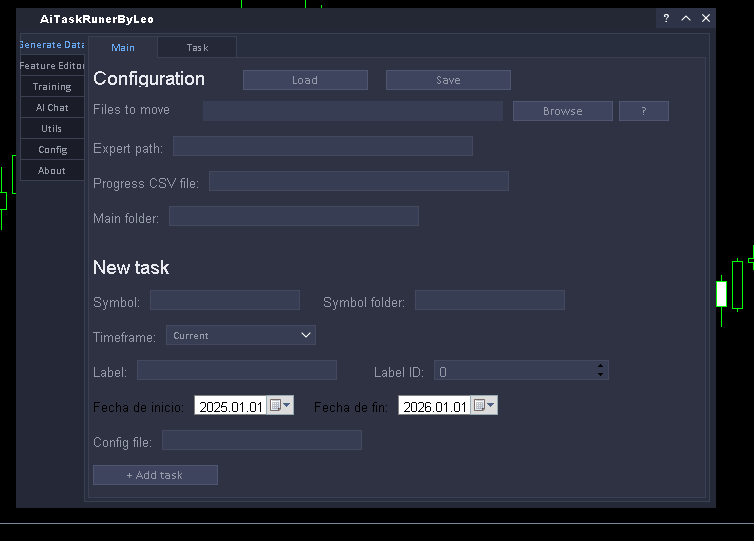Screen dimensions: 754x541
Task: Open the Utils sidebar item
Action: click(52, 129)
